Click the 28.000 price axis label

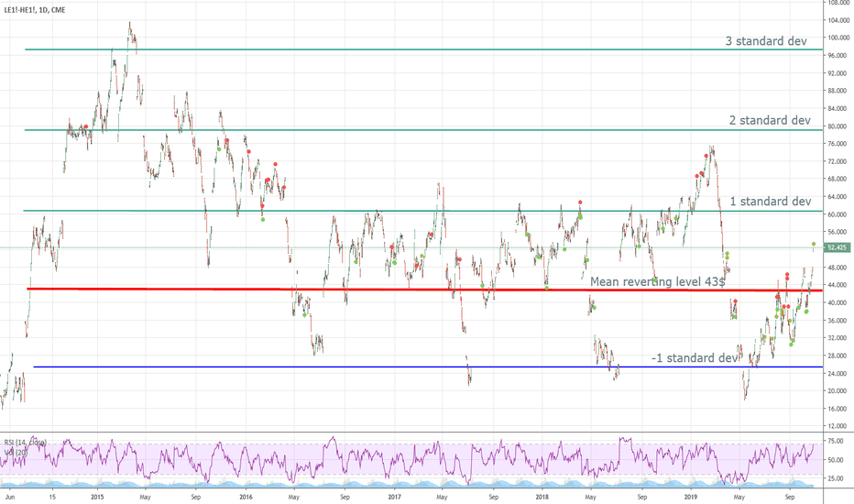tap(838, 356)
